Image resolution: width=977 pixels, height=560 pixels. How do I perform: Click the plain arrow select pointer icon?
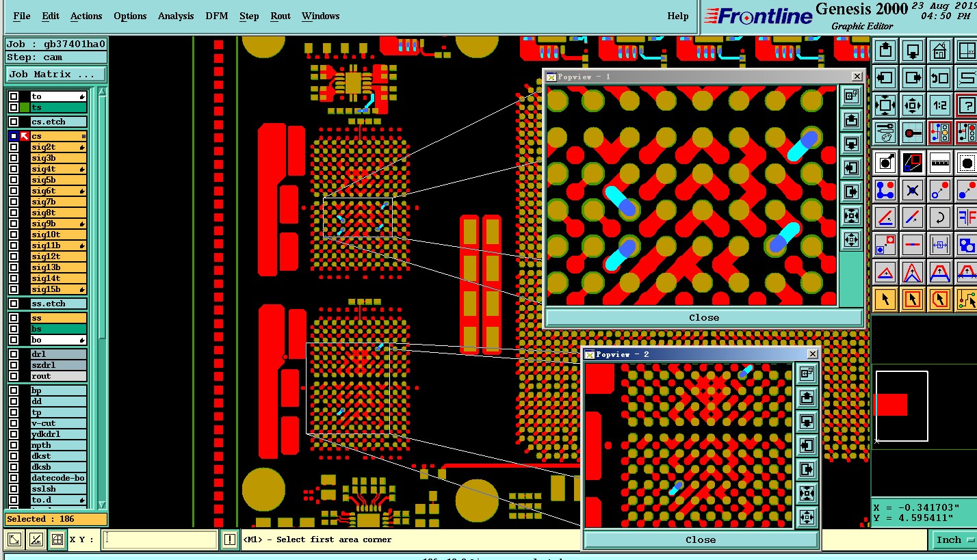(x=885, y=299)
